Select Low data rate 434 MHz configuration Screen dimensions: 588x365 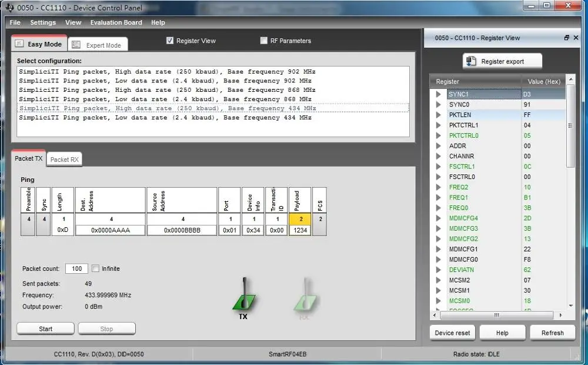click(x=213, y=118)
